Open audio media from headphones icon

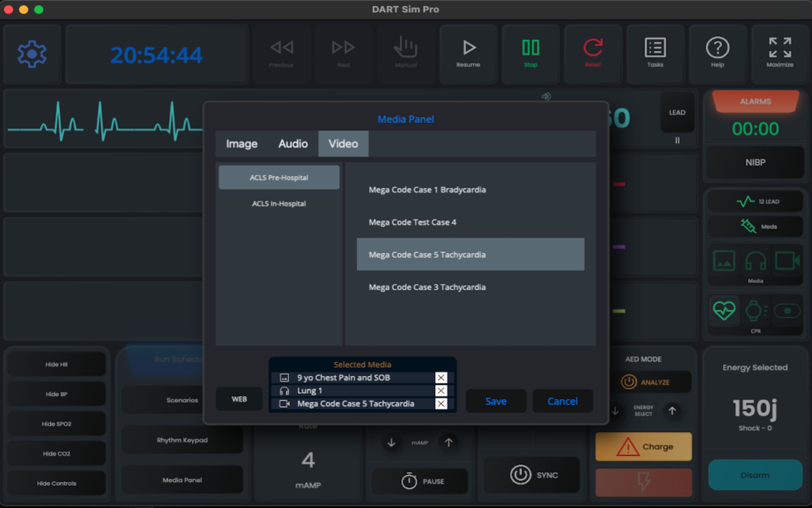[755, 261]
